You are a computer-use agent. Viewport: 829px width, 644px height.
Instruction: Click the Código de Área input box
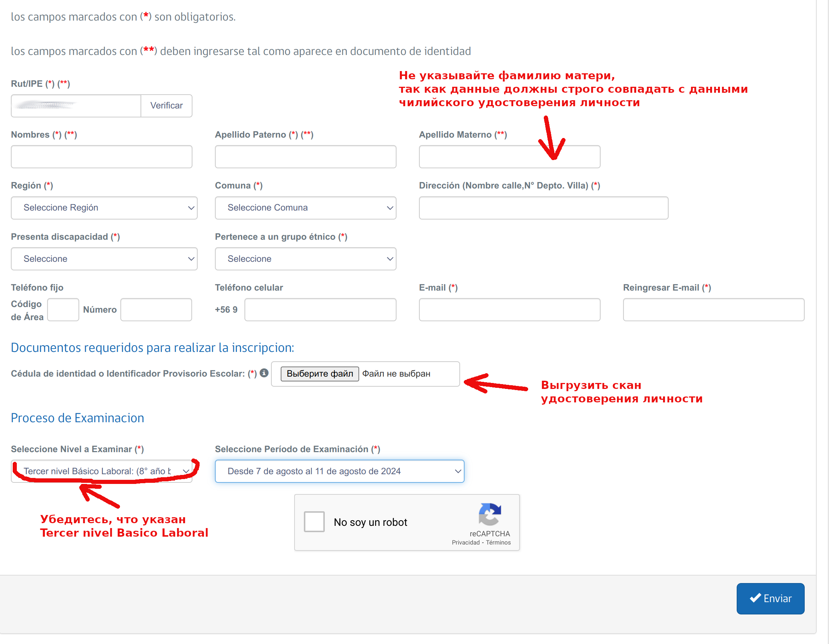63,309
